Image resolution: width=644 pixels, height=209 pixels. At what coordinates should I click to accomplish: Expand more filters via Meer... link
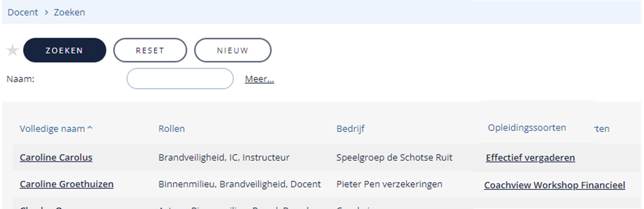click(x=259, y=80)
